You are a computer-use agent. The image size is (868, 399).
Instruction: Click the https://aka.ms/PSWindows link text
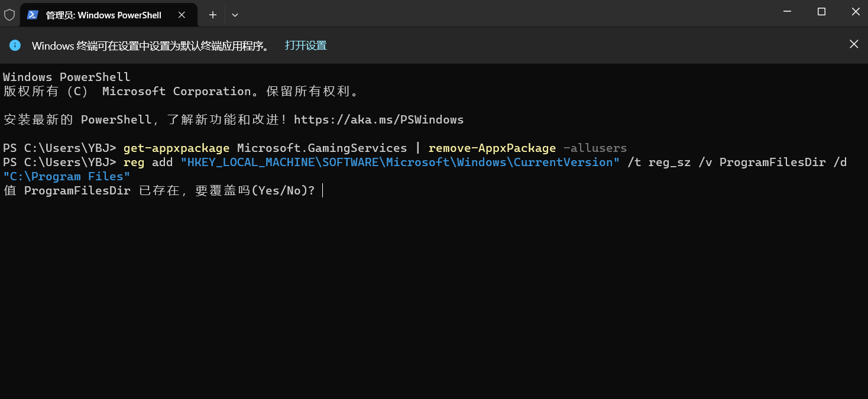pyautogui.click(x=379, y=119)
